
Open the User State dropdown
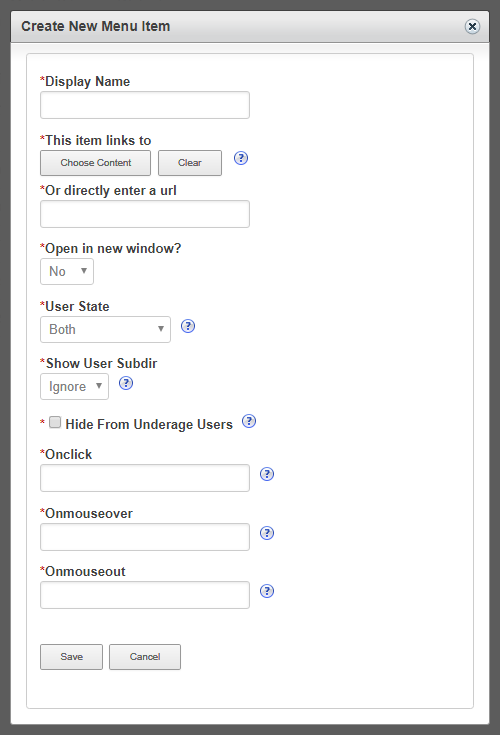[x=105, y=330]
